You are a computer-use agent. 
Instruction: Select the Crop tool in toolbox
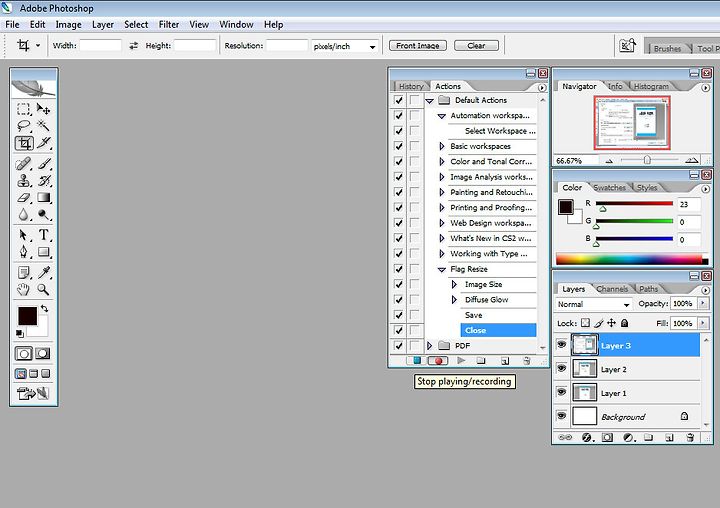[x=24, y=143]
